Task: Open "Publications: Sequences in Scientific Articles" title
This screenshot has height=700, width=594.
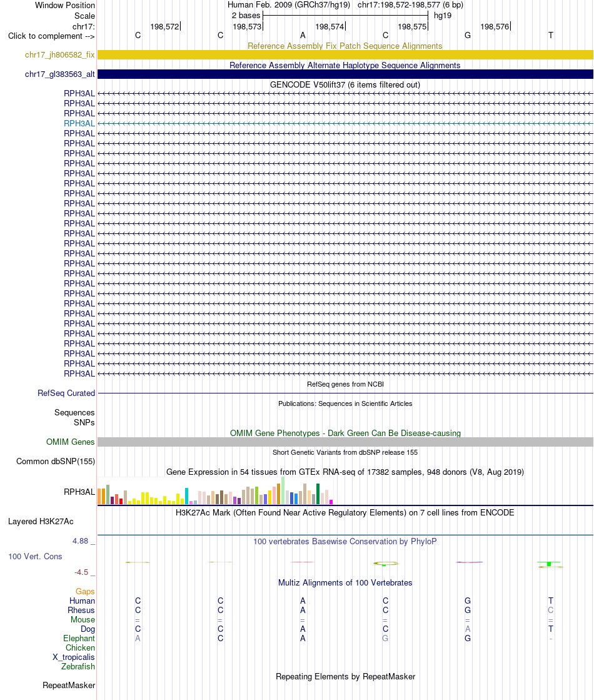Action: coord(345,403)
